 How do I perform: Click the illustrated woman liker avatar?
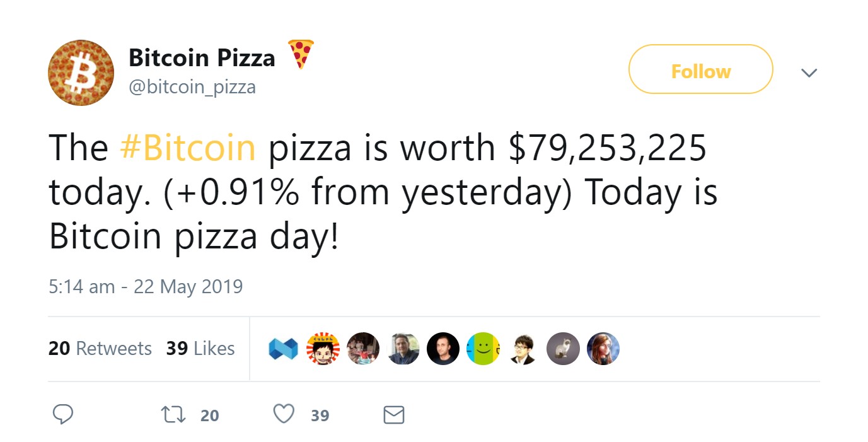click(603, 349)
